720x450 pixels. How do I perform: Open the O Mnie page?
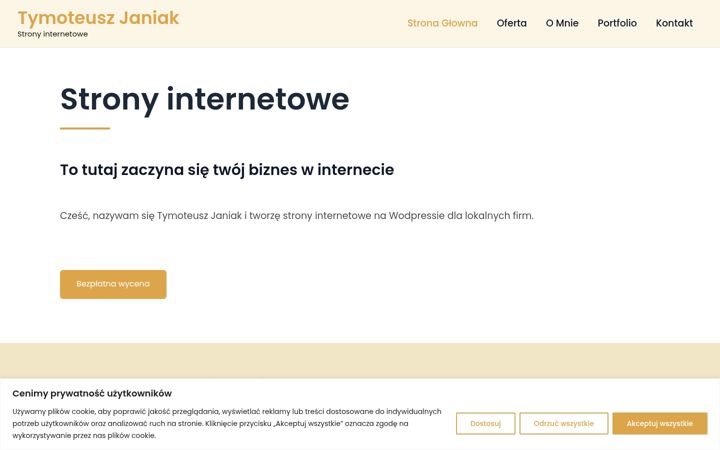coord(562,23)
